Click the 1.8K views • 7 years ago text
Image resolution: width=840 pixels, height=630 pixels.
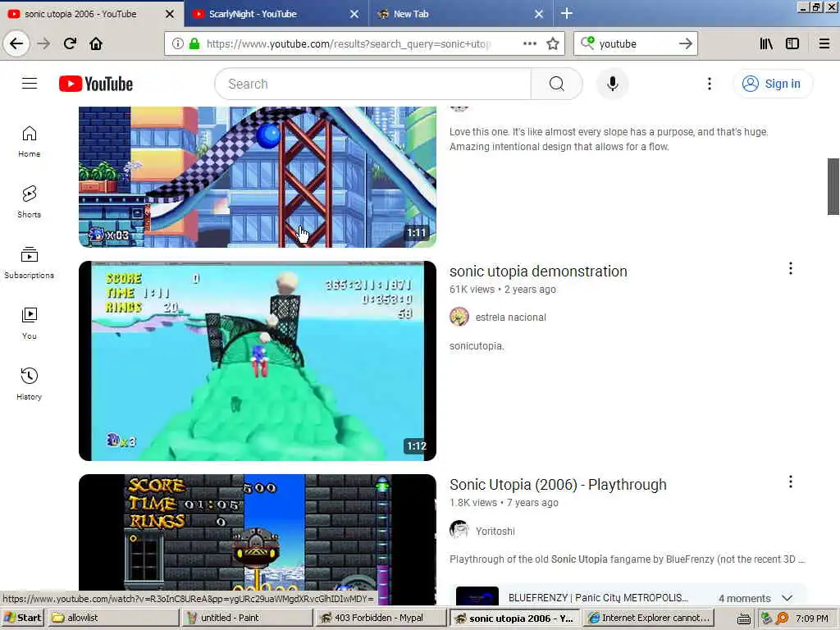504,503
